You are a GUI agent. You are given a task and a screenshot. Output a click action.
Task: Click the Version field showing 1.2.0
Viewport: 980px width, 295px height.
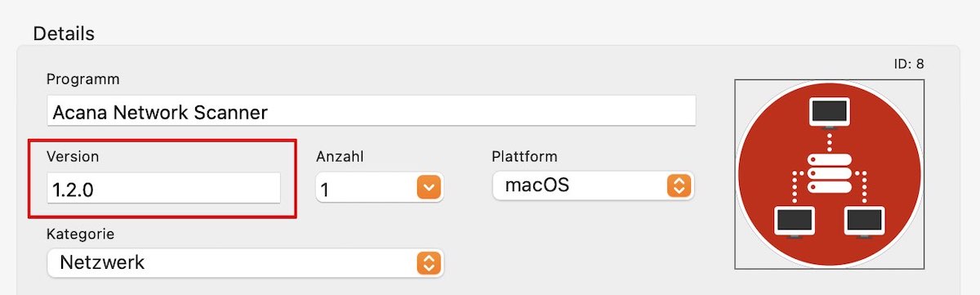(163, 188)
